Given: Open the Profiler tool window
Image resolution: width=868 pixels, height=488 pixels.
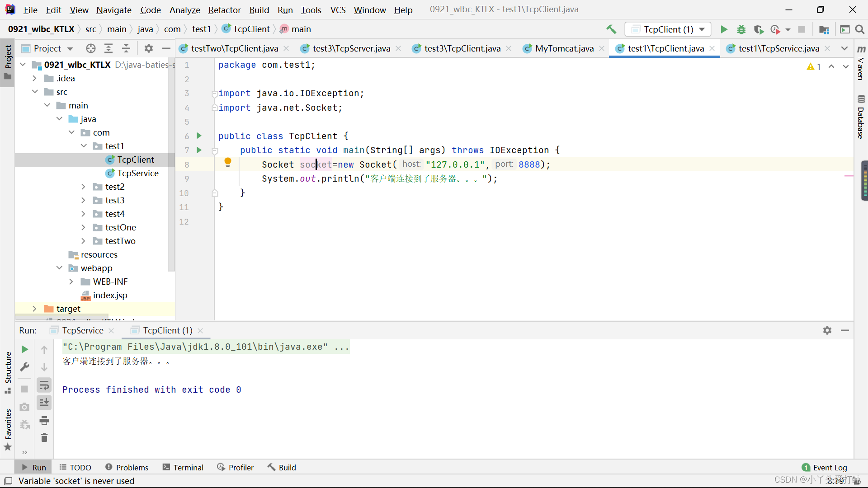Looking at the screenshot, I should (x=235, y=467).
